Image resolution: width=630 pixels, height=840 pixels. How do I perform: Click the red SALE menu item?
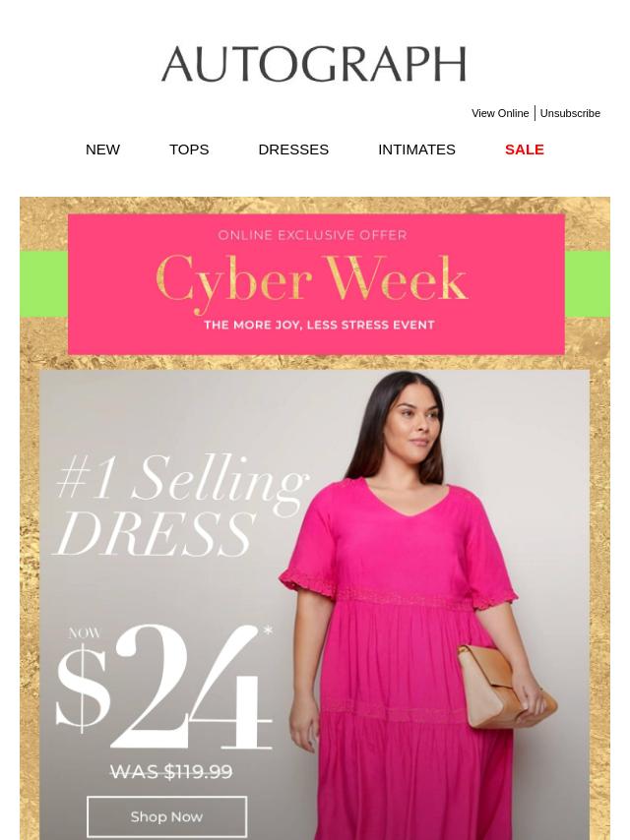[x=525, y=150]
